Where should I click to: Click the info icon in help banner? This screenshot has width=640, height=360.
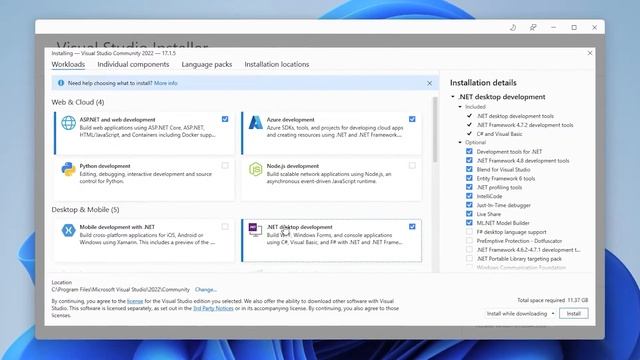61,83
